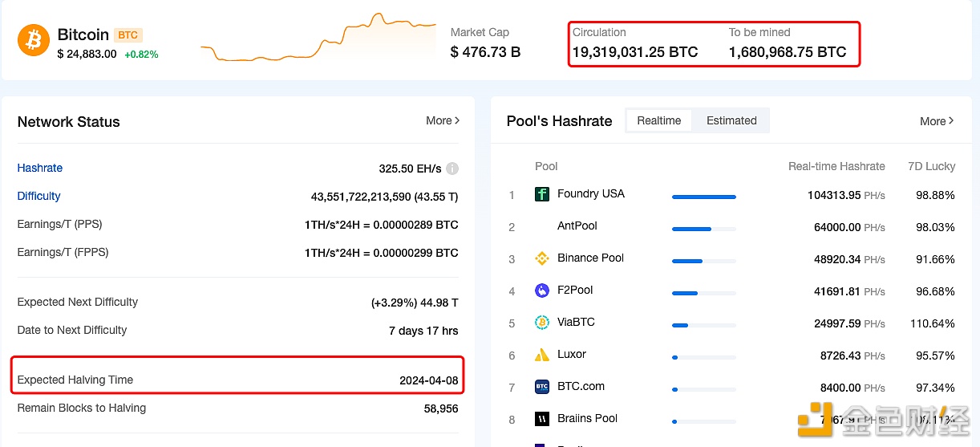The image size is (980, 447).
Task: Click the Braiins Pool logo icon
Action: pos(542,419)
